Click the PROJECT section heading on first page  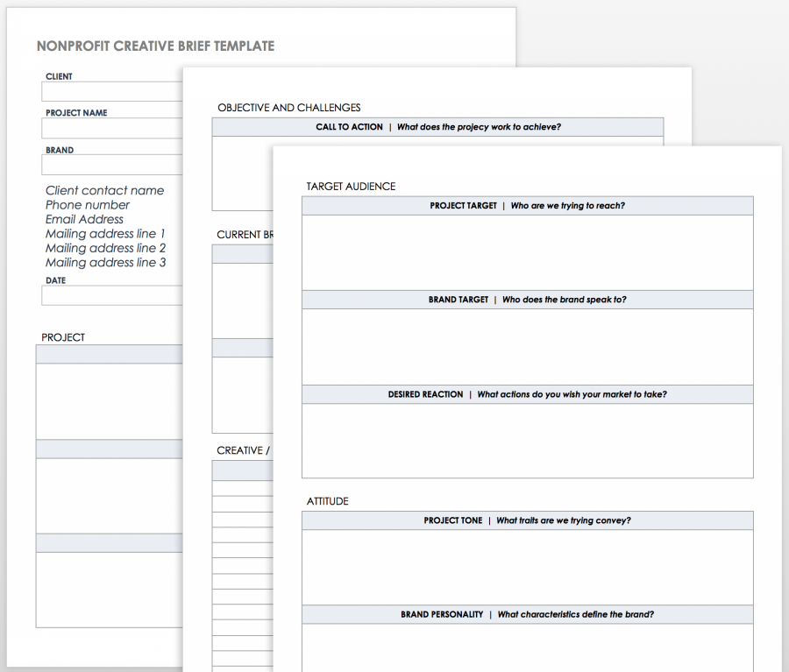(63, 336)
